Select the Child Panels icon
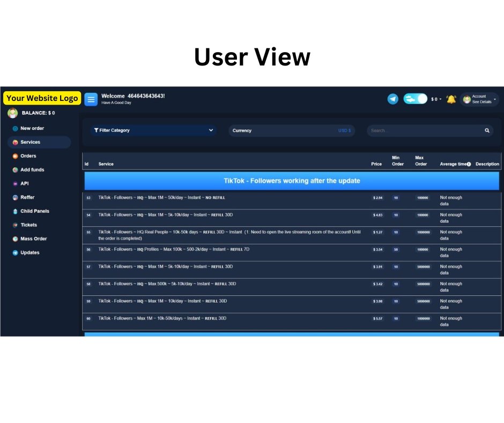The height and width of the screenshot is (423, 504). (x=15, y=211)
